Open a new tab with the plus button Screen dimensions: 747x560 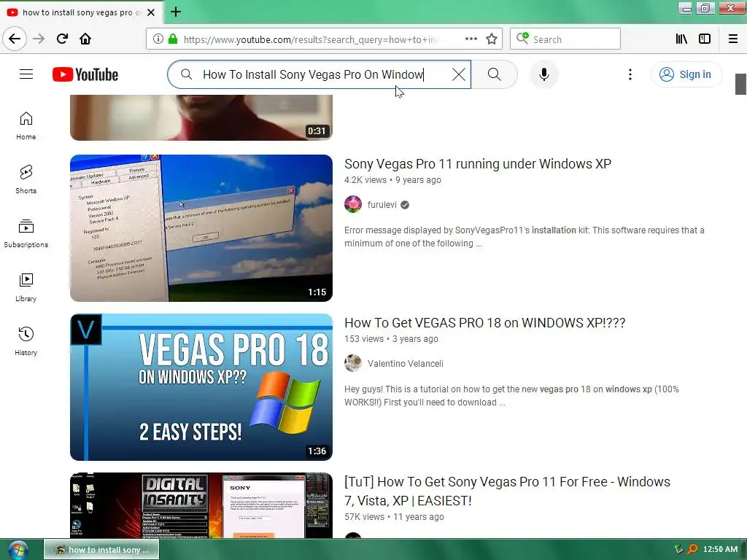[176, 12]
